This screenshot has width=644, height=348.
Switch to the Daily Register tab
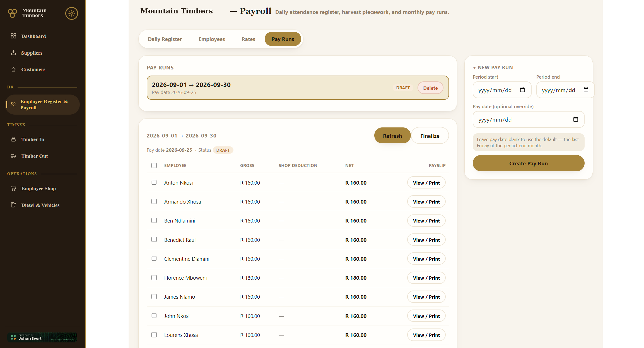click(x=165, y=39)
